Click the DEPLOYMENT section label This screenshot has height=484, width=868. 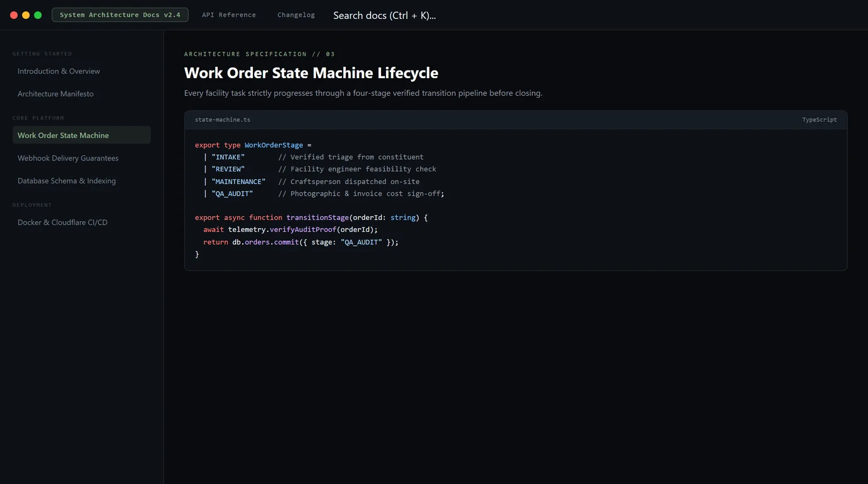click(x=32, y=205)
